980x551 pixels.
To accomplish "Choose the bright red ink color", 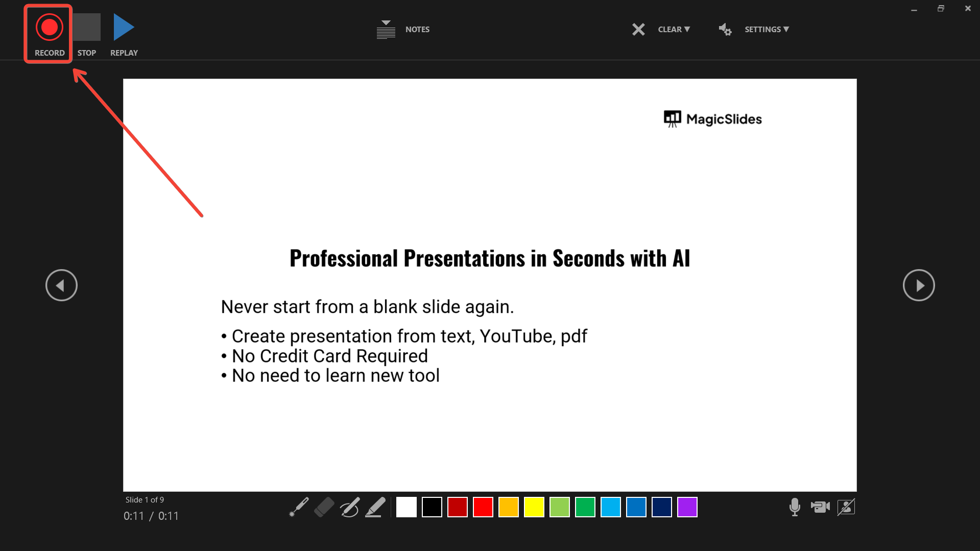I will pos(483,508).
